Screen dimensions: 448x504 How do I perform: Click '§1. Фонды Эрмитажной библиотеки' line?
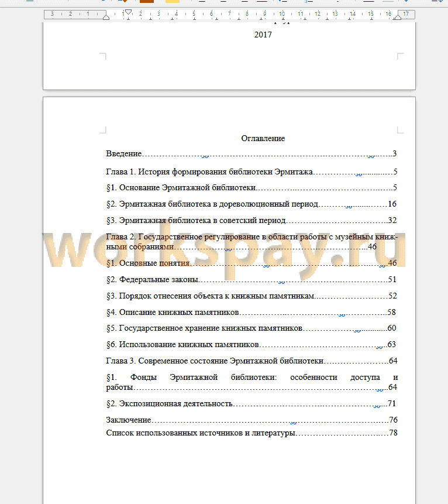(251, 377)
